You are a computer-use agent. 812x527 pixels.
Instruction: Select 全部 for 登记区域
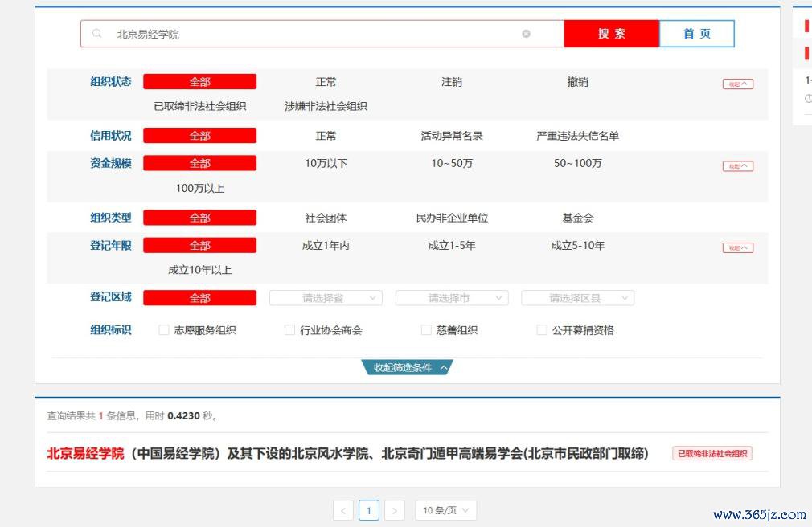point(200,298)
